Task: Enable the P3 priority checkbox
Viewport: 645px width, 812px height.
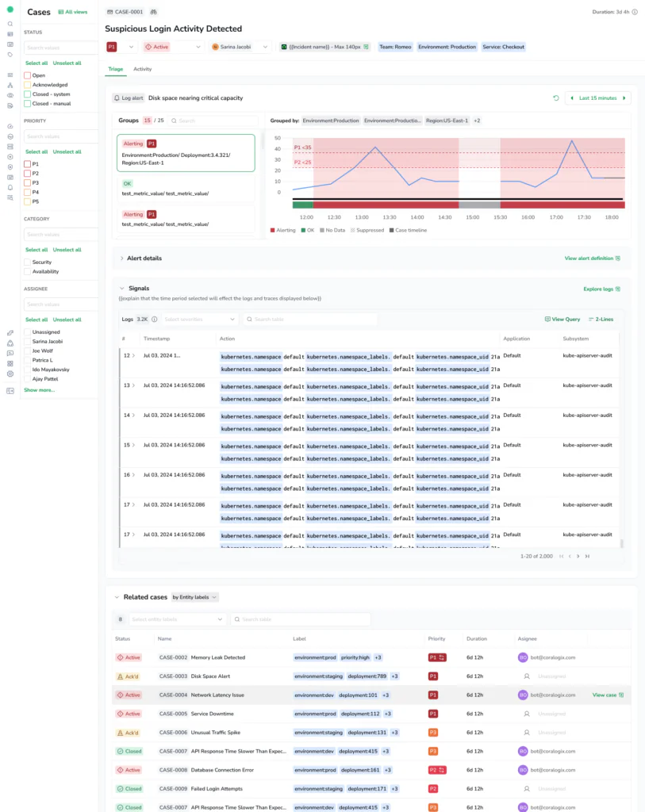Action: point(28,182)
